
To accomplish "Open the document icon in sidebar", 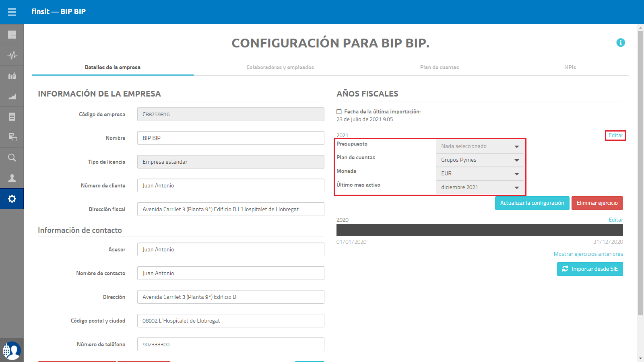I will [12, 117].
